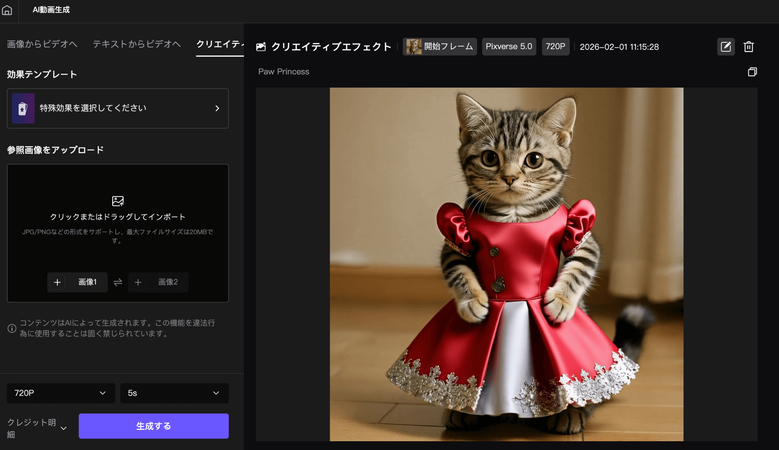Image resolution: width=779 pixels, height=450 pixels.
Task: Copy prompt with the copy icon
Action: coord(752,72)
